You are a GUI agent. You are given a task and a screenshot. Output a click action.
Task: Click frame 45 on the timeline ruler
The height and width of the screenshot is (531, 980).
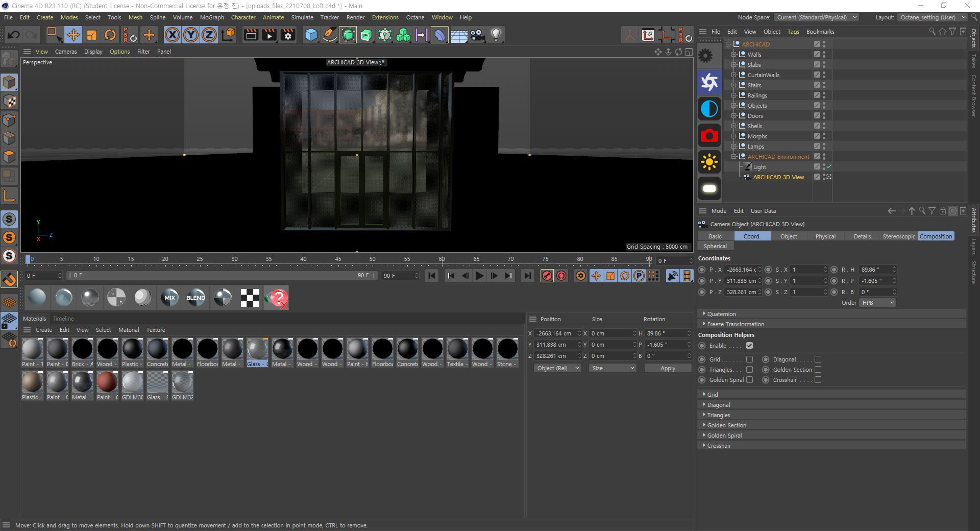click(x=338, y=259)
